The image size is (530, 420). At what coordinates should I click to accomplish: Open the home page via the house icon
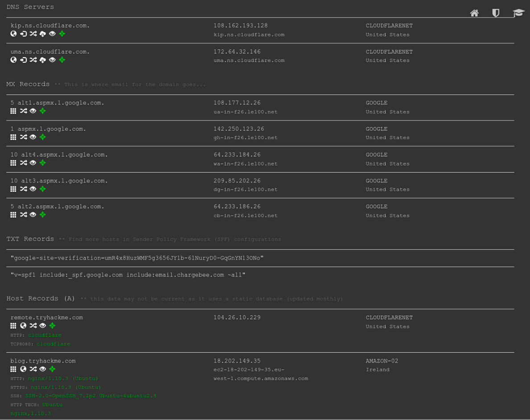pos(474,13)
